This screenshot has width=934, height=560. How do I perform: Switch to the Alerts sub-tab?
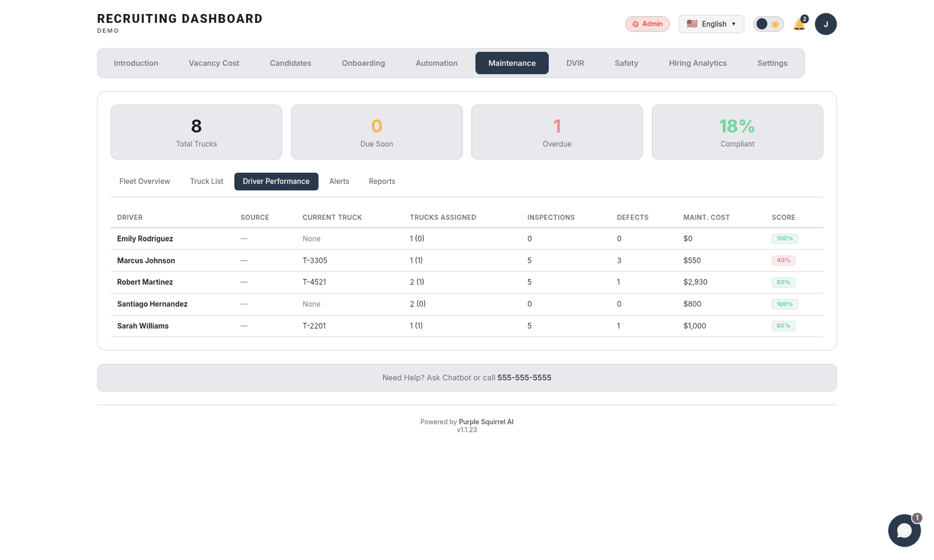pyautogui.click(x=339, y=181)
